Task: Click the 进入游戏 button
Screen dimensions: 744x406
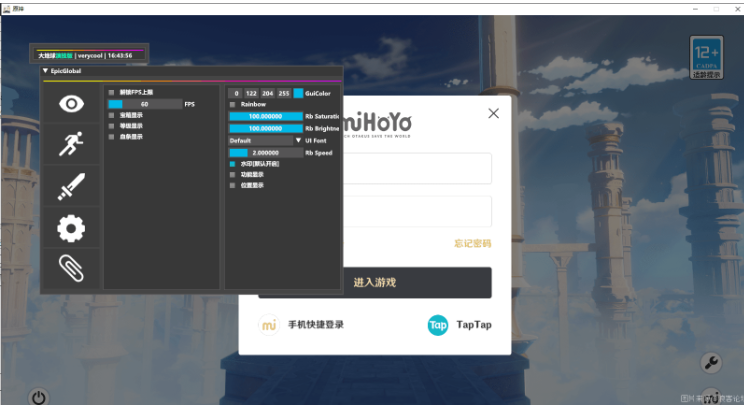Action: pyautogui.click(x=375, y=283)
